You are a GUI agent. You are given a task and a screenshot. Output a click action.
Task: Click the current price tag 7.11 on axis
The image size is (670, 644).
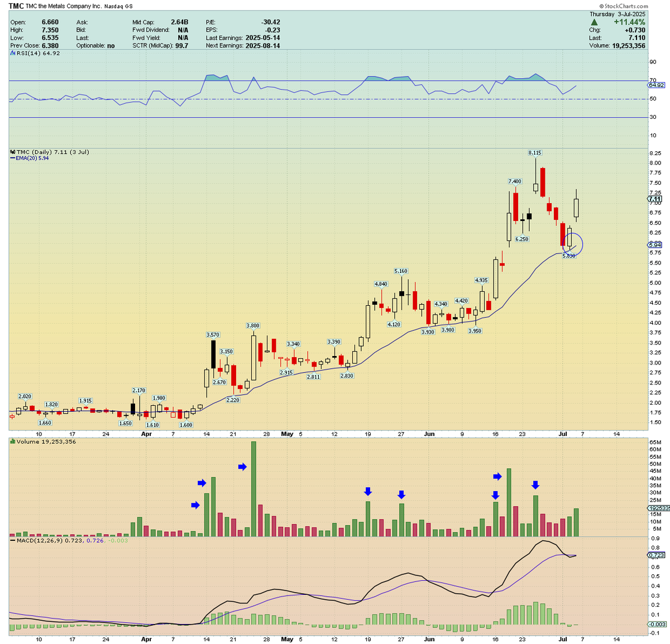(x=655, y=199)
